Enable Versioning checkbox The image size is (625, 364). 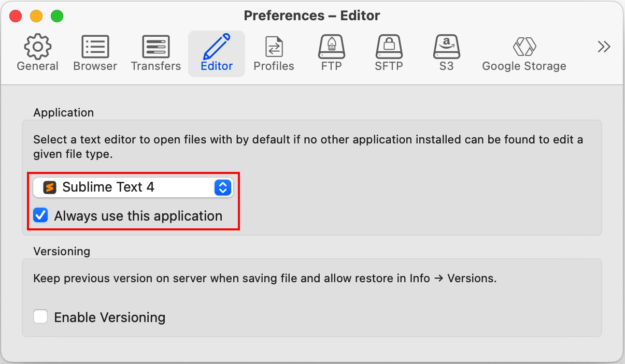point(40,316)
